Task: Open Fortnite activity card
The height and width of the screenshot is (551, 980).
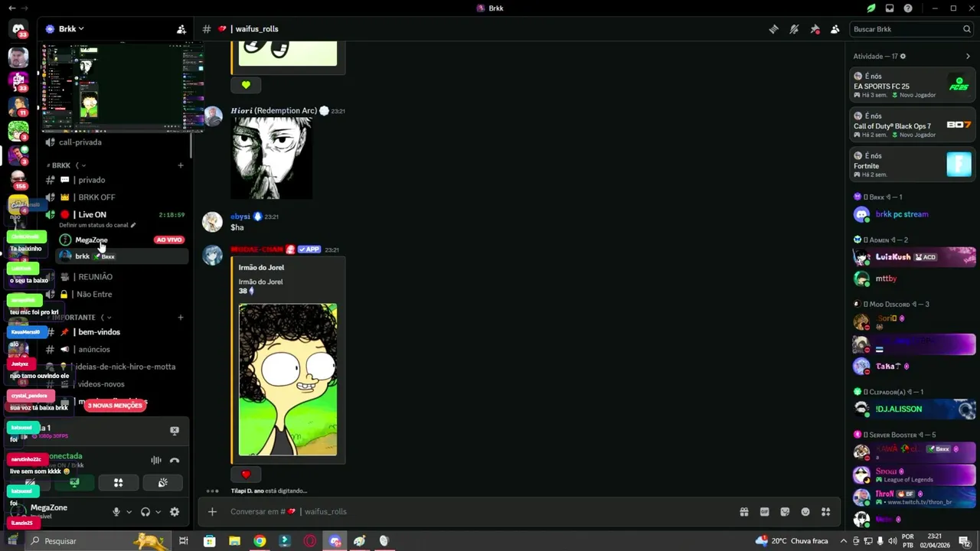Action: pyautogui.click(x=913, y=165)
